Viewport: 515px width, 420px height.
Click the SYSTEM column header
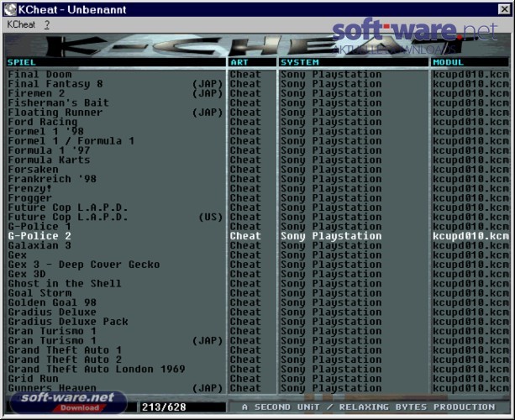[354, 62]
